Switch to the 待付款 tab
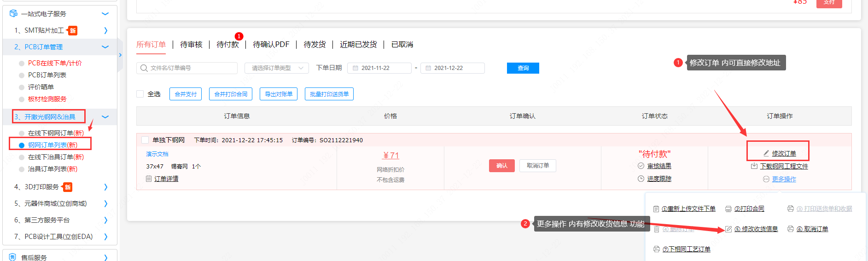This screenshot has width=868, height=261. tap(227, 45)
